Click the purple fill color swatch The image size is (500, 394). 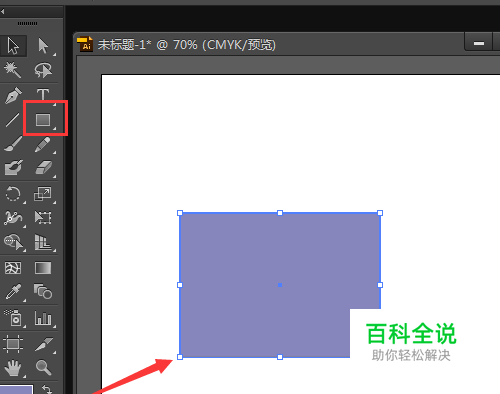click(x=16, y=389)
